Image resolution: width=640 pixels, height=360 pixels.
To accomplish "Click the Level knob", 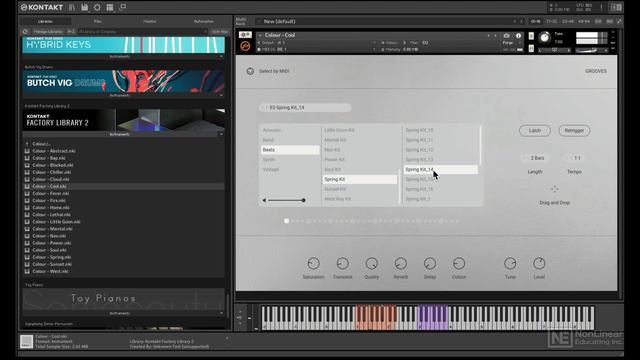I will coord(539,264).
